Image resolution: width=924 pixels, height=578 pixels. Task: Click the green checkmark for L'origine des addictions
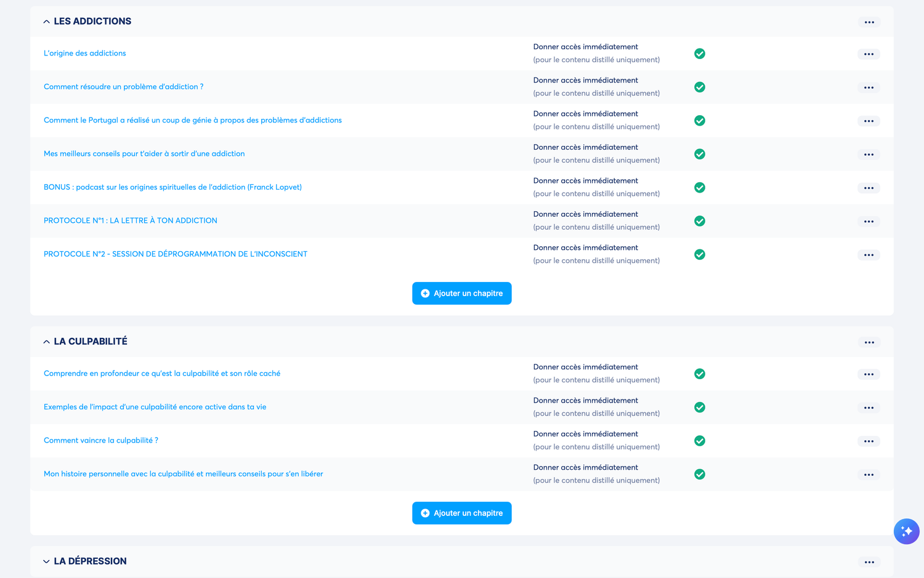(x=700, y=54)
